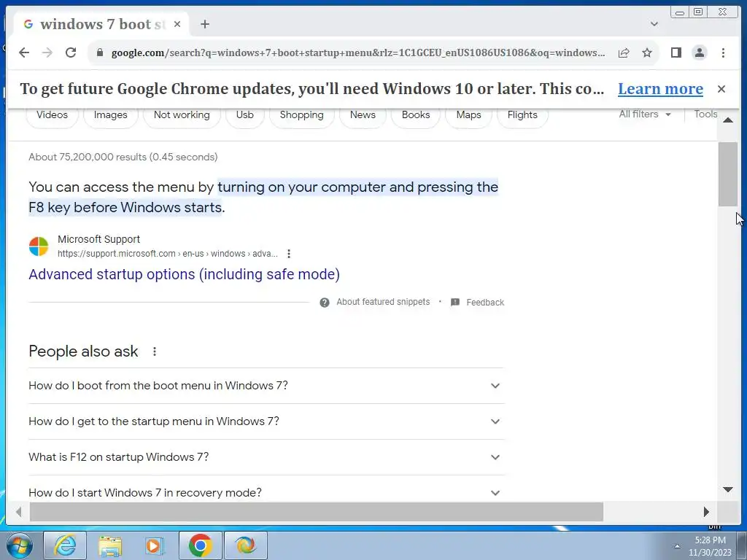Open the Windows Start menu

[20, 545]
